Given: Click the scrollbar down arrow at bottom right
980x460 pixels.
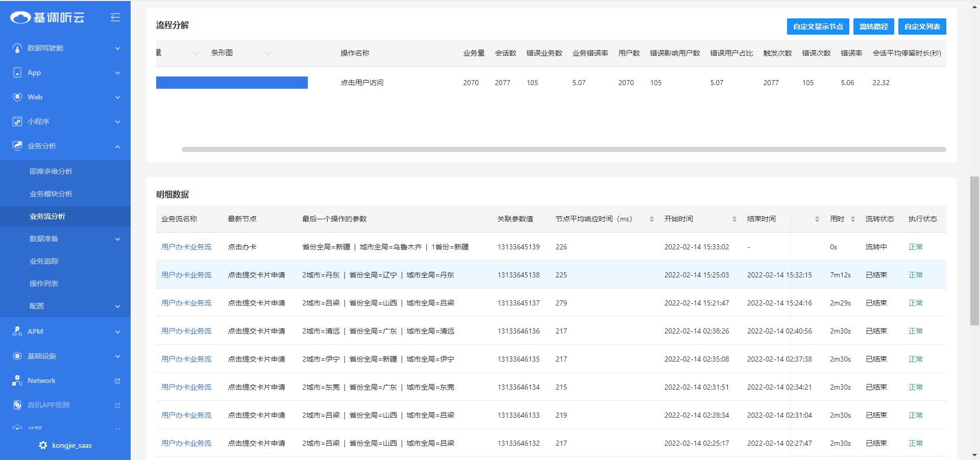Looking at the screenshot, I should [974, 455].
